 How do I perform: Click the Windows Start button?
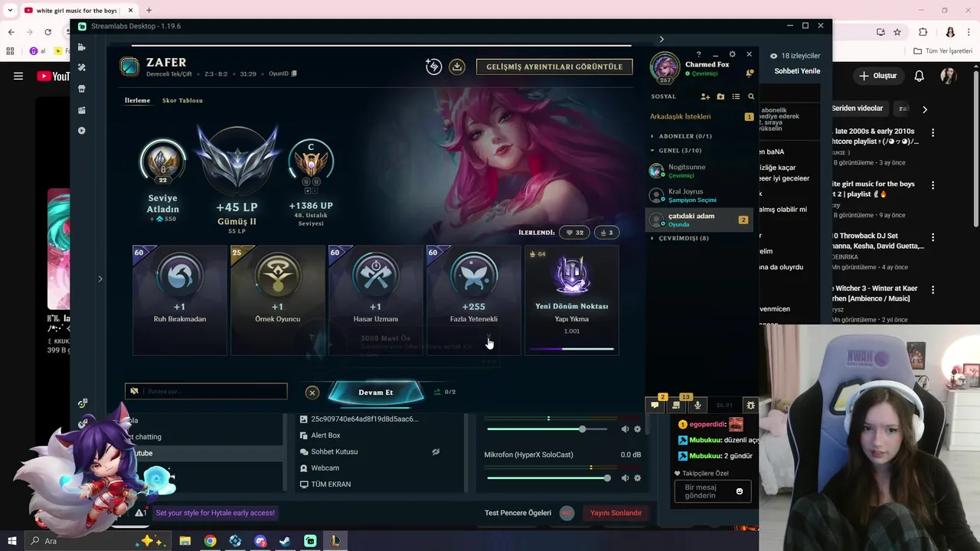[12, 541]
